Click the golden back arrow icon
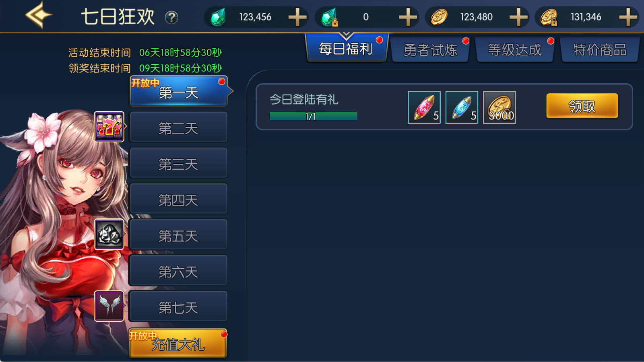 point(39,15)
